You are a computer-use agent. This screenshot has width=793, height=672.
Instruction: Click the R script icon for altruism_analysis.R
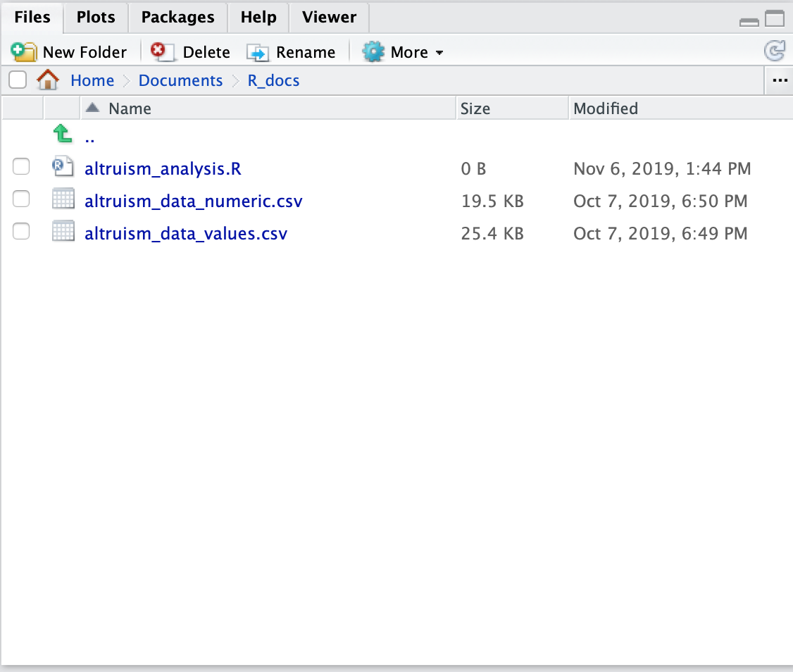63,166
